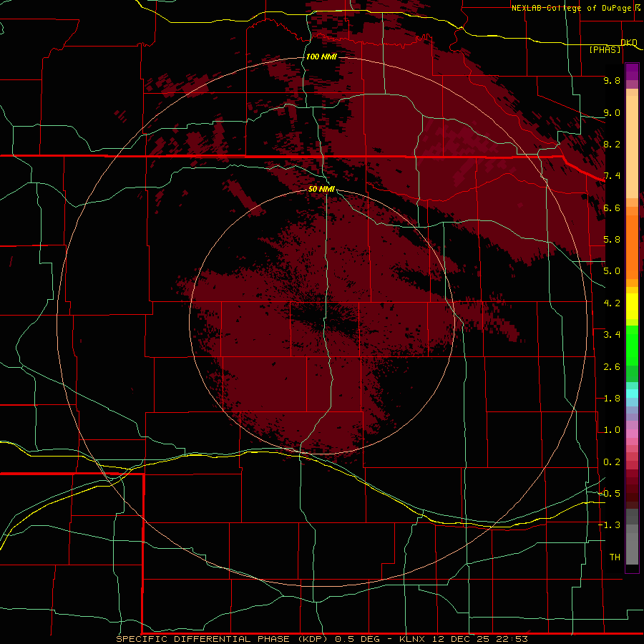Select the pink band in the color bar
The image size is (644, 644).
pyautogui.click(x=632, y=434)
